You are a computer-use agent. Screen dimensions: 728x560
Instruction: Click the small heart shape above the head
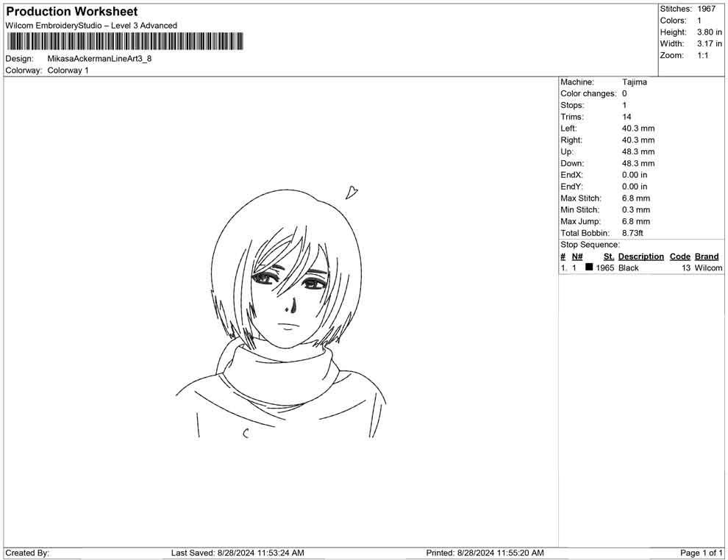[x=351, y=192]
